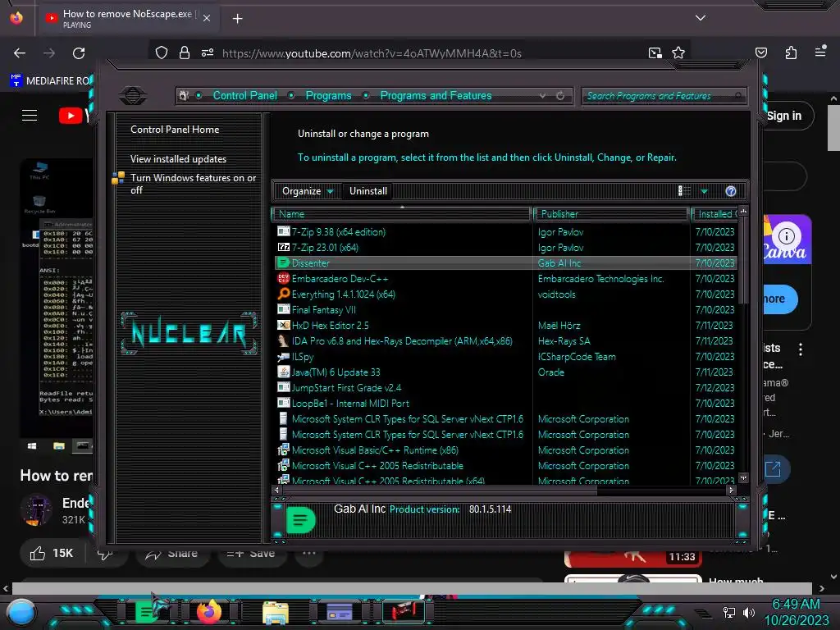Image resolution: width=840 pixels, height=630 pixels.
Task: Open View installed updates
Action: 178,159
